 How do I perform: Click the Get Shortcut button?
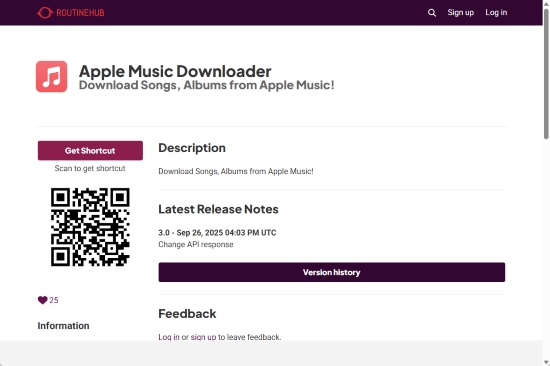coord(90,151)
